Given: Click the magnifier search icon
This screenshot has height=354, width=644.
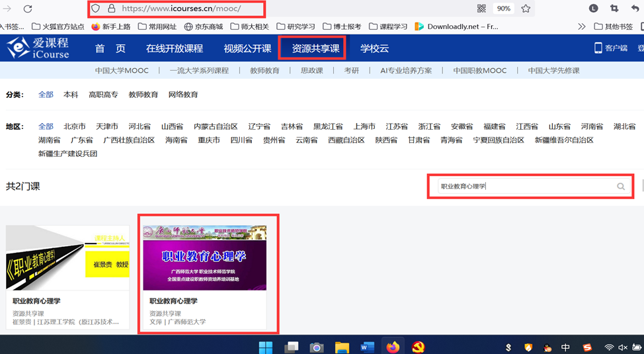Looking at the screenshot, I should click(x=621, y=186).
